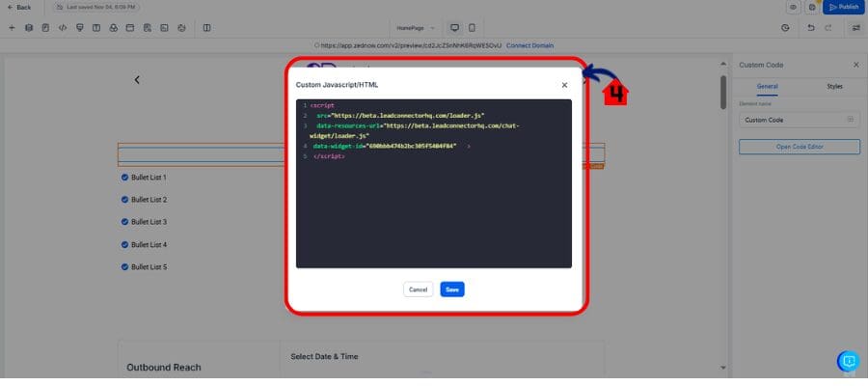Click inside the code editor area
This screenshot has width=868, height=386.
[x=433, y=212]
